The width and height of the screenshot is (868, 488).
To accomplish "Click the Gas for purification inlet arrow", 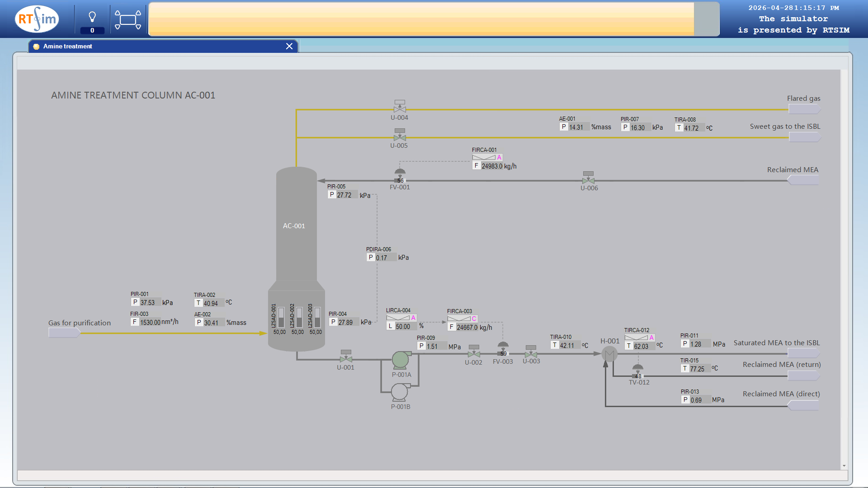I will [x=64, y=333].
